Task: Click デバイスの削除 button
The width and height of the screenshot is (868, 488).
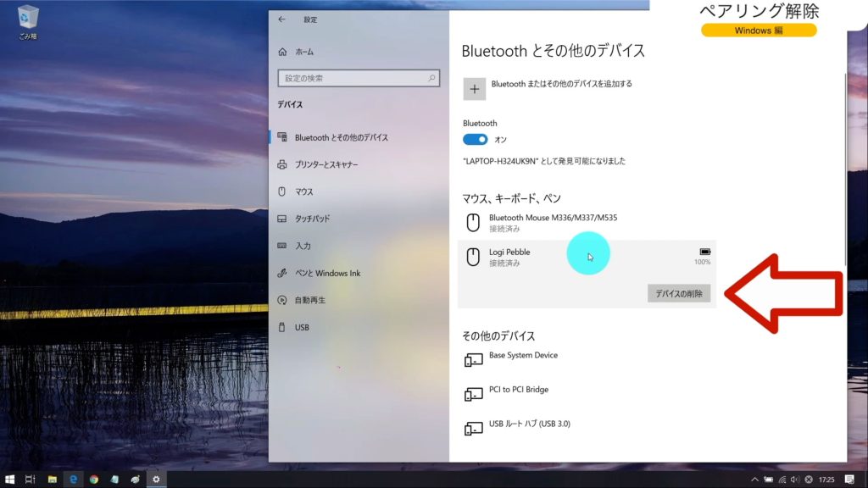Action: coord(679,293)
